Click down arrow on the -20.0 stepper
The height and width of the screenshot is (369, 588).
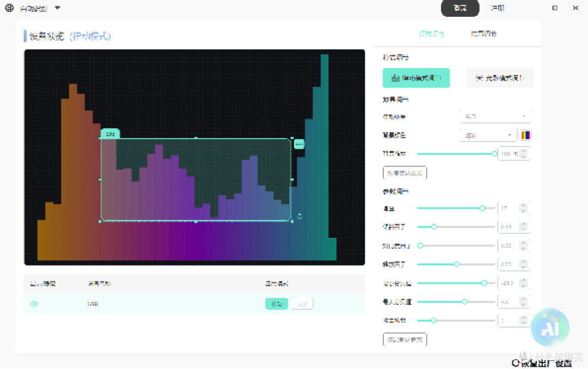pos(524,286)
